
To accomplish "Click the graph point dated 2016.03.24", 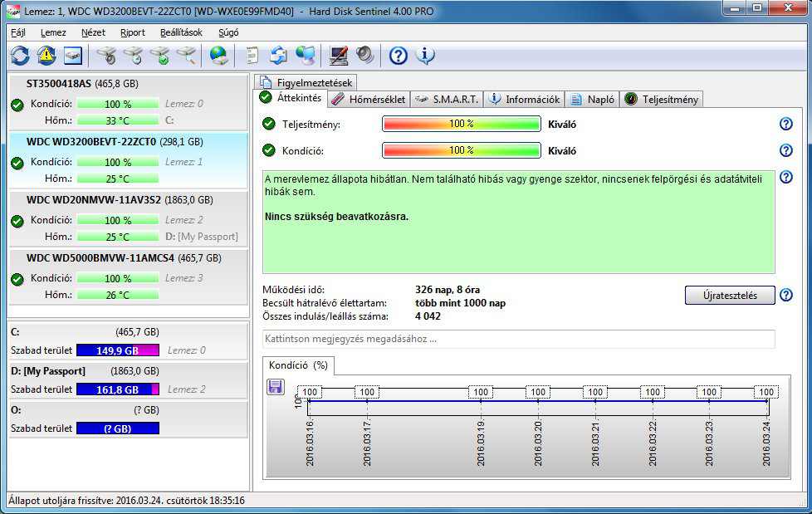I will pos(766,400).
